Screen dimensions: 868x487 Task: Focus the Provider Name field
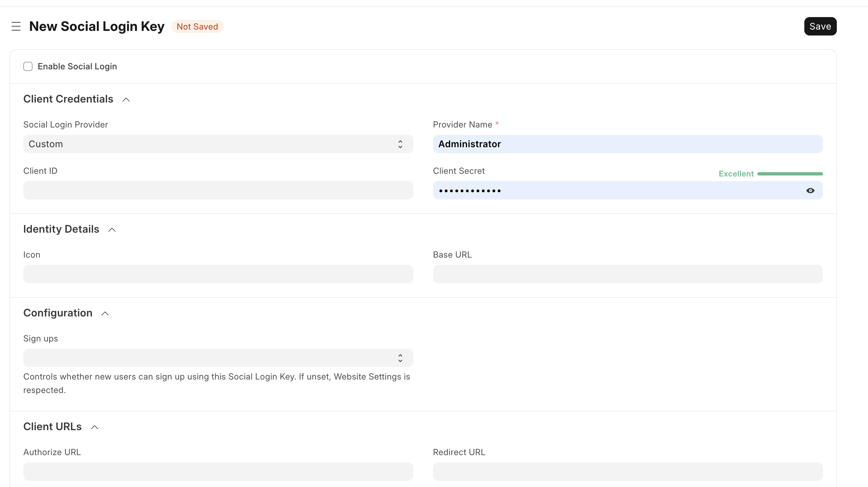(627, 144)
